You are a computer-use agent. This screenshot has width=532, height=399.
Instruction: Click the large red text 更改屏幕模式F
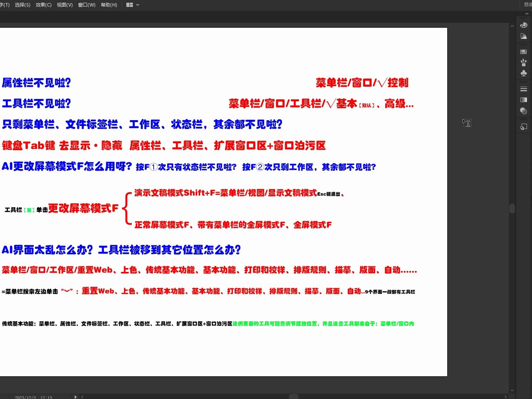point(83,208)
